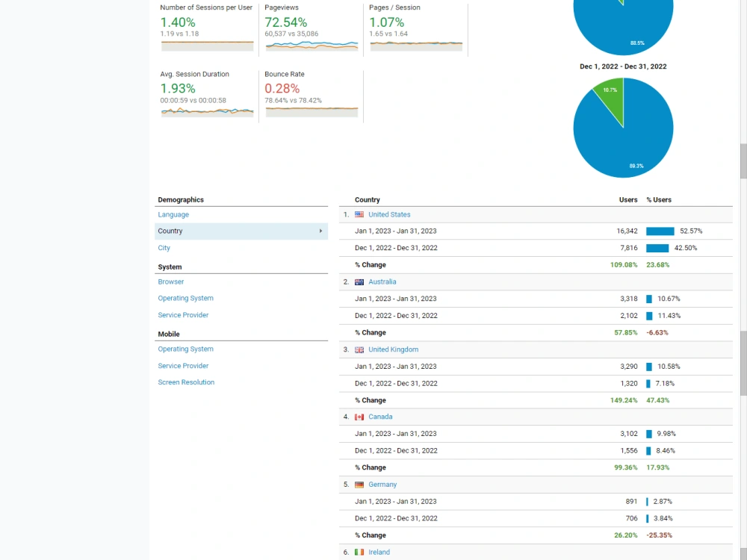Click the green 10.7% pie slice

611,96
